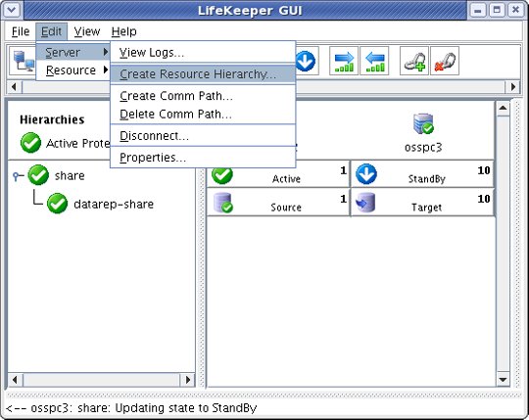Image resolution: width=529 pixels, height=420 pixels.
Task: Select Properties... menu item
Action: pos(203,157)
